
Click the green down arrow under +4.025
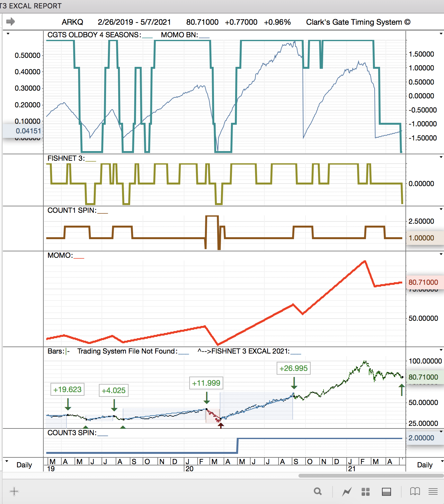114,405
